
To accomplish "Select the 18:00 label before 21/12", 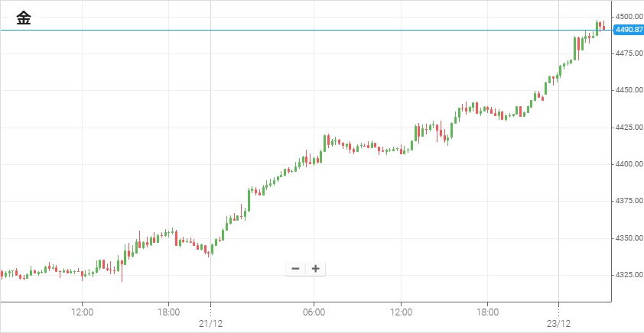I will (169, 312).
